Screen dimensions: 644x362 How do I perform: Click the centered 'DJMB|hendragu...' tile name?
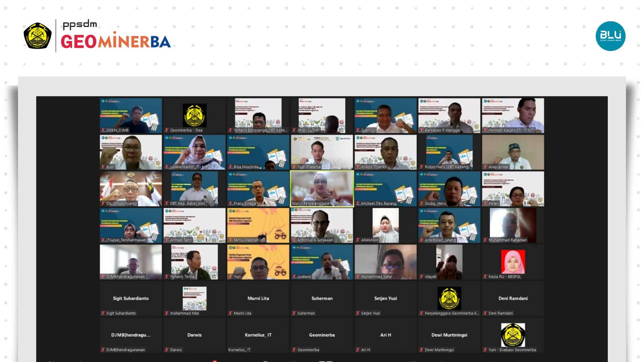coord(131,335)
